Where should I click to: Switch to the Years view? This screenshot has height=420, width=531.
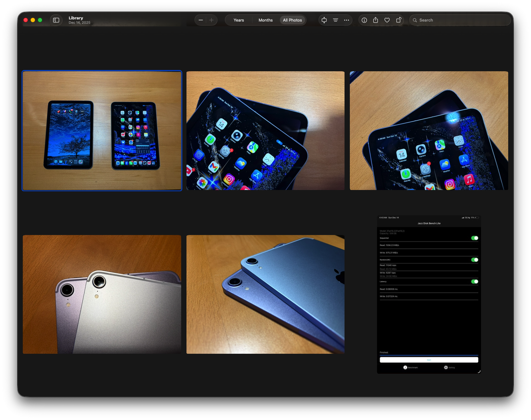coord(239,20)
